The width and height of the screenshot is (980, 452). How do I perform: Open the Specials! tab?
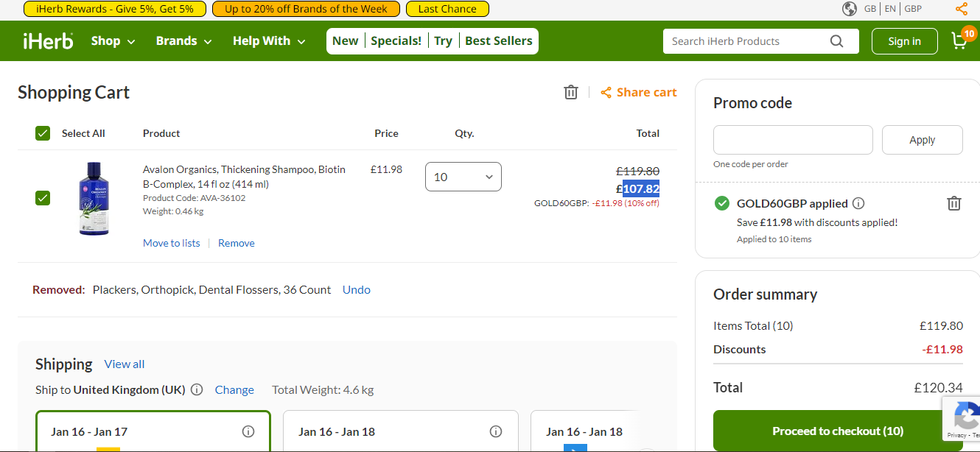tap(396, 41)
